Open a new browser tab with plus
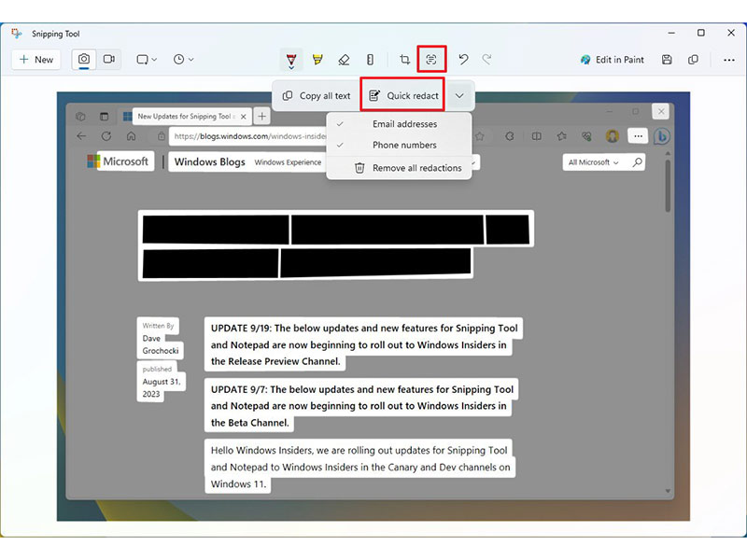This screenshot has height=560, width=747. [261, 116]
